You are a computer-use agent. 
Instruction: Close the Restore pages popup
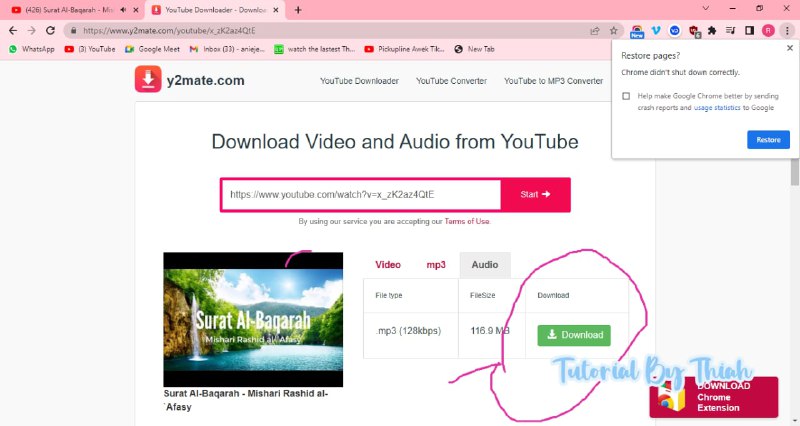pyautogui.click(x=790, y=48)
